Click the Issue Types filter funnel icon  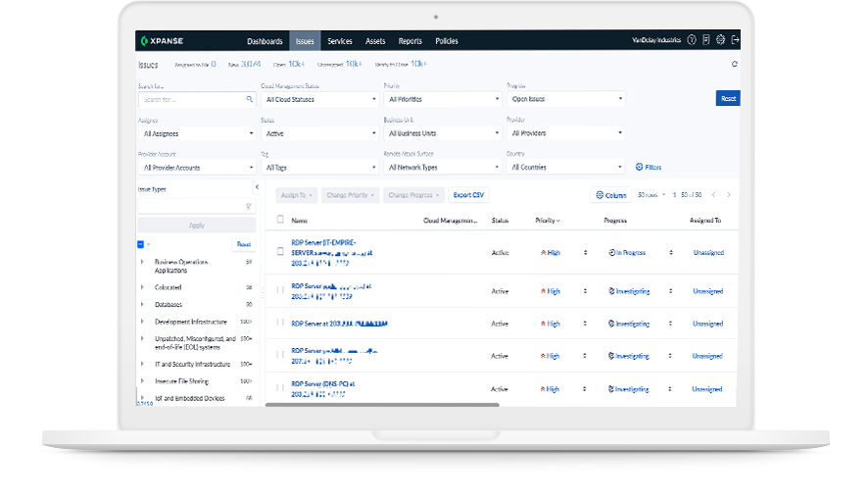pyautogui.click(x=249, y=206)
